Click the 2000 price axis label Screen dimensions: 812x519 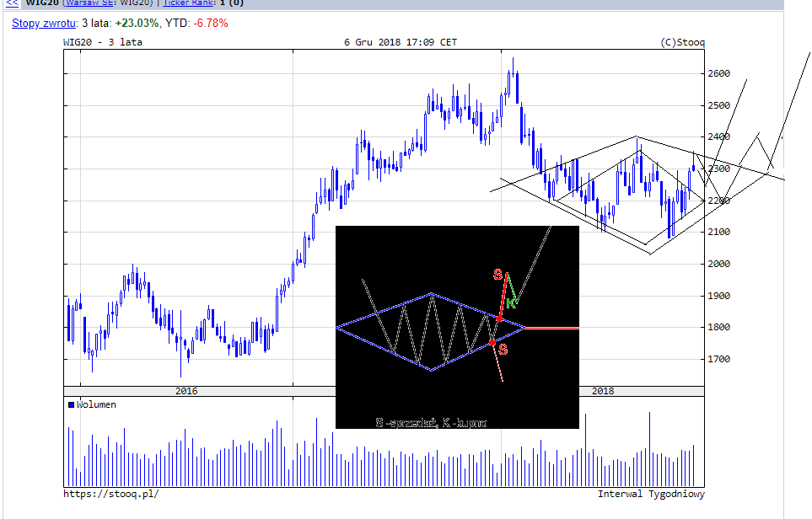[718, 264]
